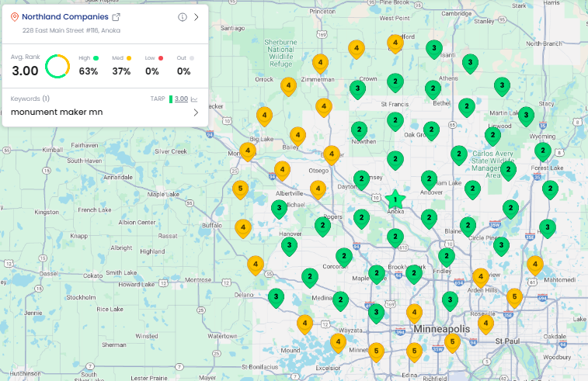
Task: Select rank 3 pin near Hanover
Action: point(289,246)
